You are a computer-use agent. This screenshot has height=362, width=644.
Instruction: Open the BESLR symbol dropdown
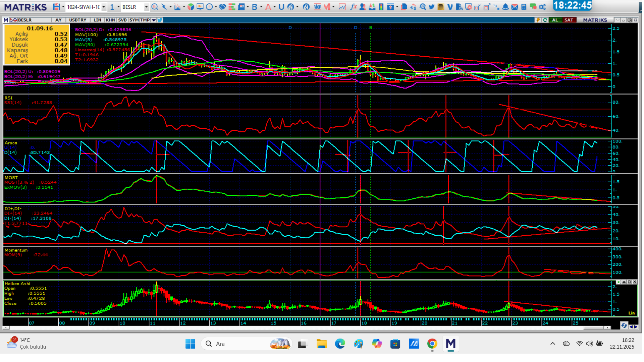[x=146, y=7]
